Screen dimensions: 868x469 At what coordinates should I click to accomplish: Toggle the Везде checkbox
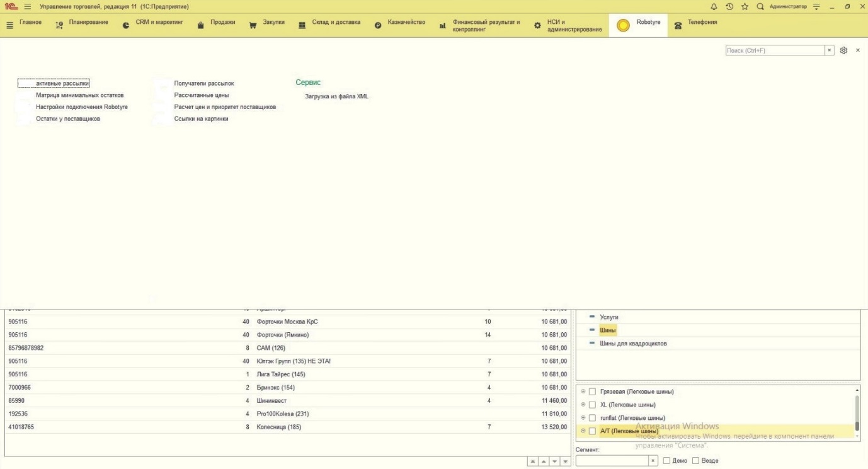click(x=696, y=460)
